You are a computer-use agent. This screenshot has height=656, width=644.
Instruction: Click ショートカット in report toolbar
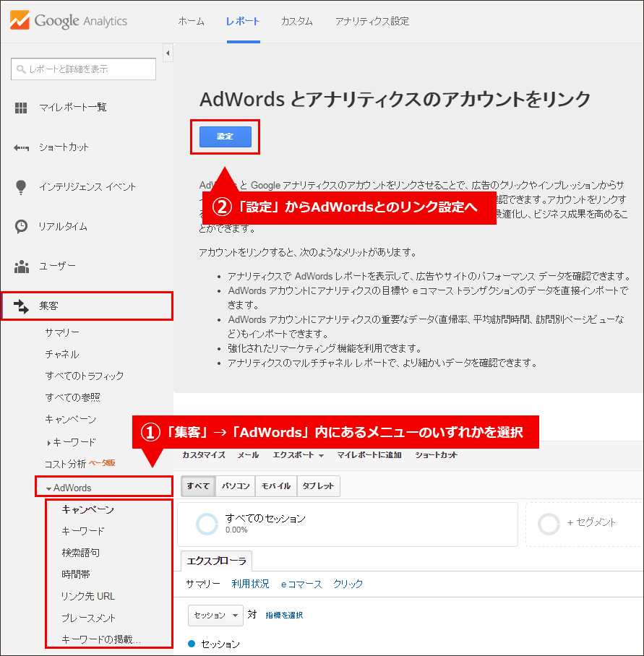click(x=437, y=455)
